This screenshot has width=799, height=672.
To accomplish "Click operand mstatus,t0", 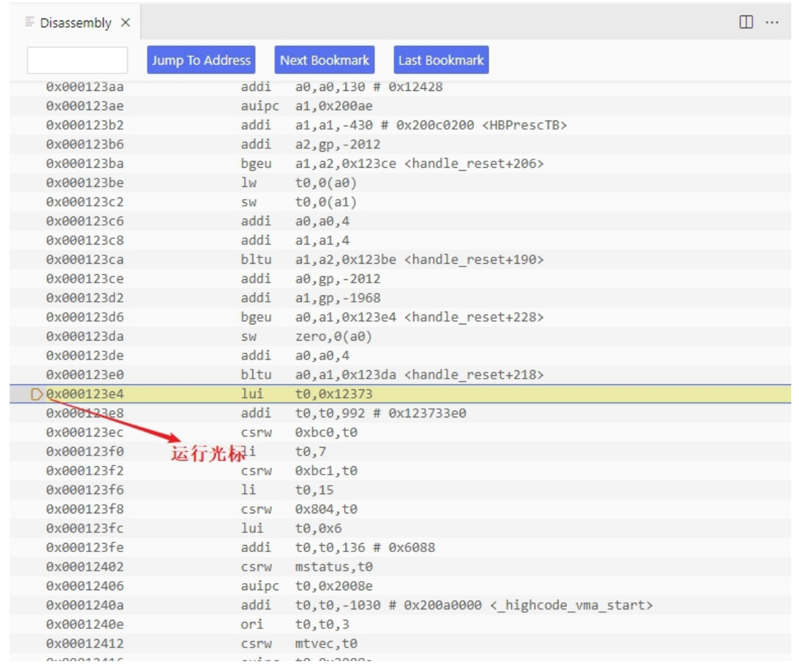I will point(334,566).
